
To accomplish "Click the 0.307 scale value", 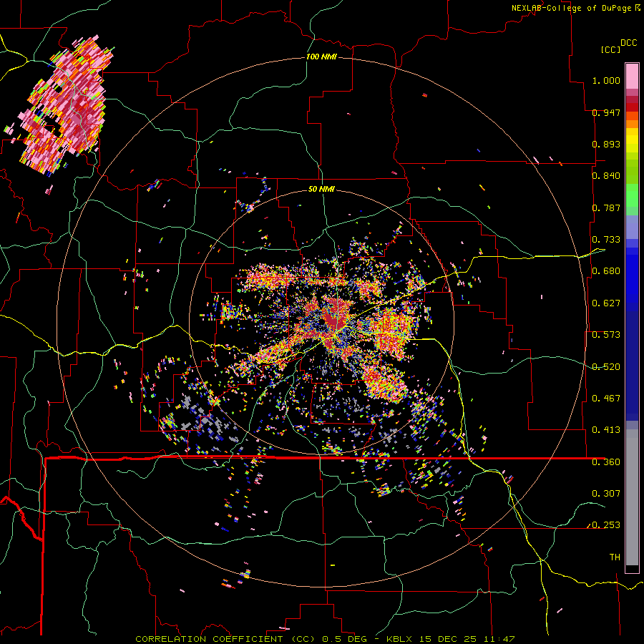I will pyautogui.click(x=606, y=494).
